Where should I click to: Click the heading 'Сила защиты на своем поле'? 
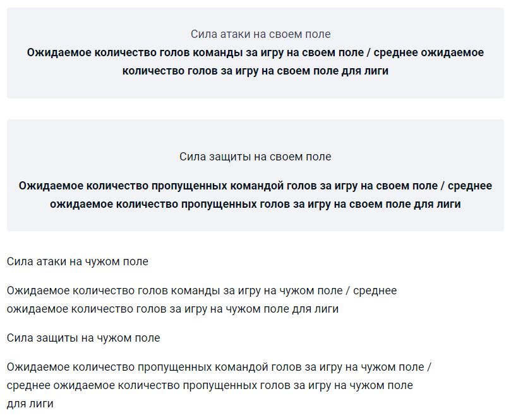click(x=255, y=157)
